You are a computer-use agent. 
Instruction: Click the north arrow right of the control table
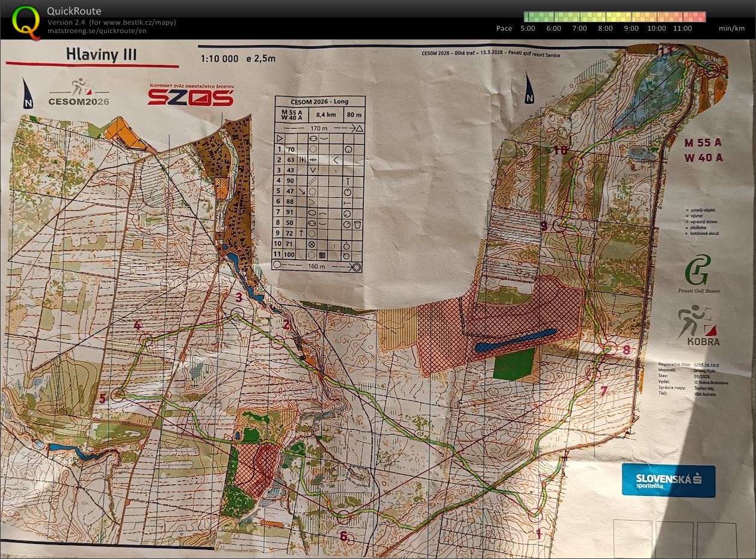tap(529, 88)
